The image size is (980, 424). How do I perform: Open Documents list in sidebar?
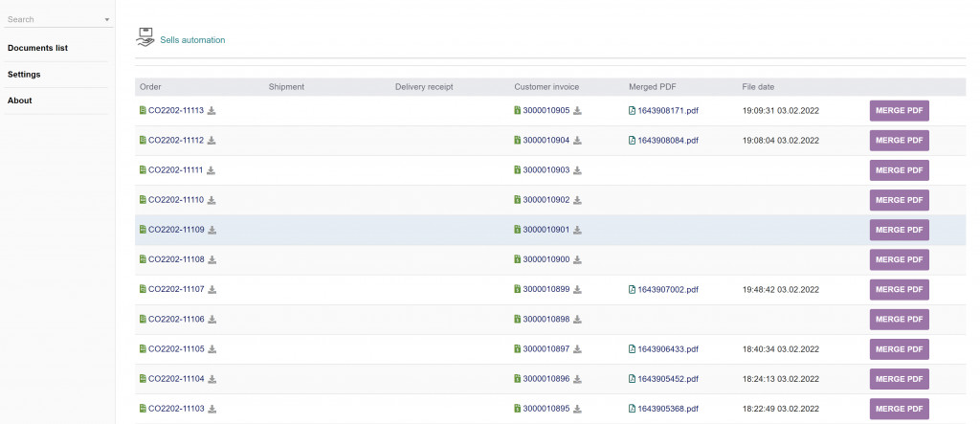pos(37,48)
